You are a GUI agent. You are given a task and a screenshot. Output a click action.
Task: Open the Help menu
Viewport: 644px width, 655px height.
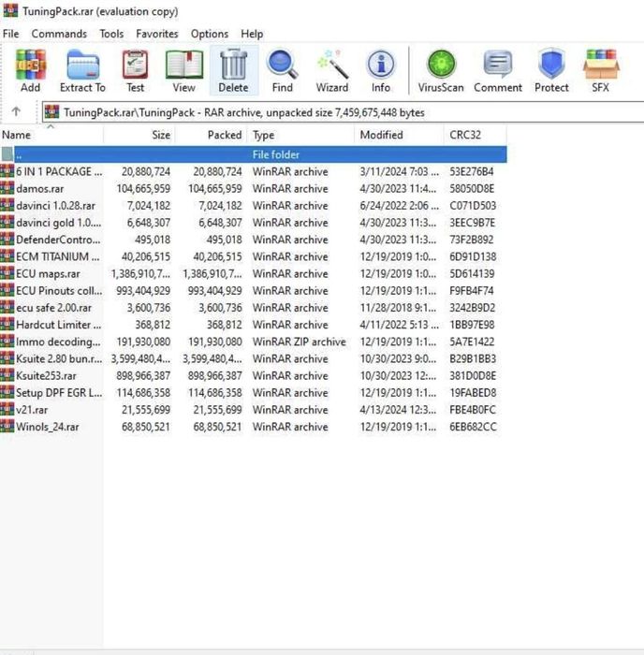(252, 34)
